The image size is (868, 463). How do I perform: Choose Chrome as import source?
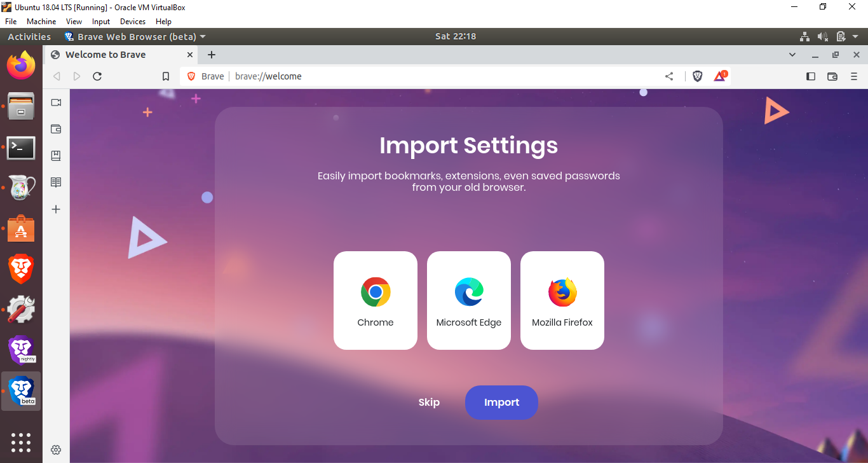click(376, 300)
